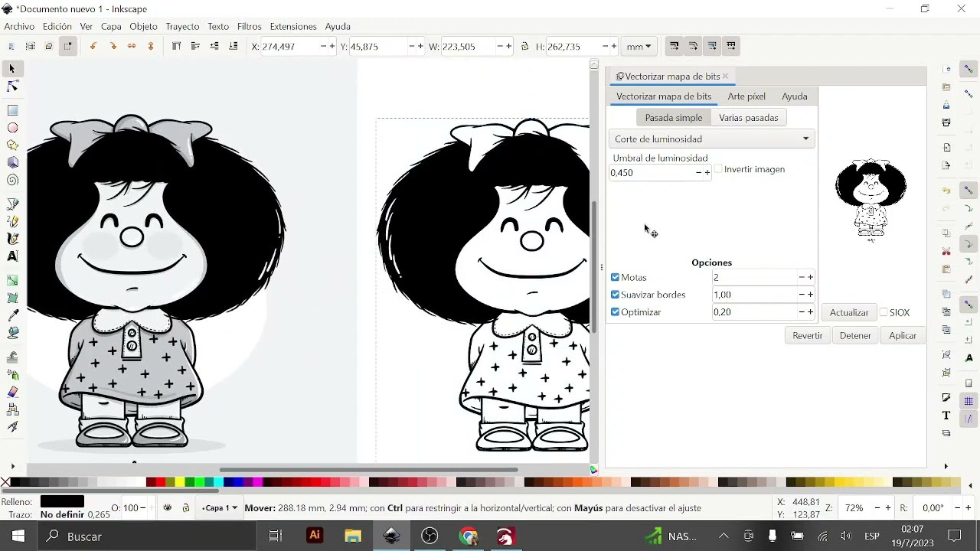
Task: Enable the Invertir imagen checkbox
Action: pos(718,169)
